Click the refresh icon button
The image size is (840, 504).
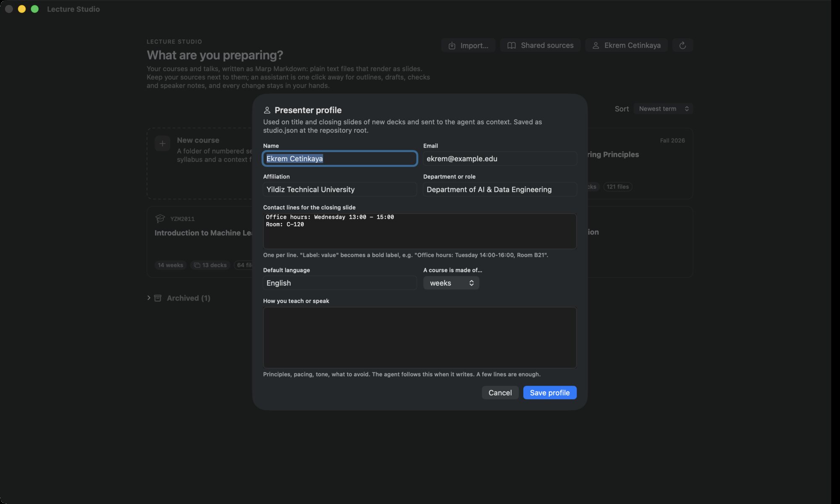click(682, 45)
